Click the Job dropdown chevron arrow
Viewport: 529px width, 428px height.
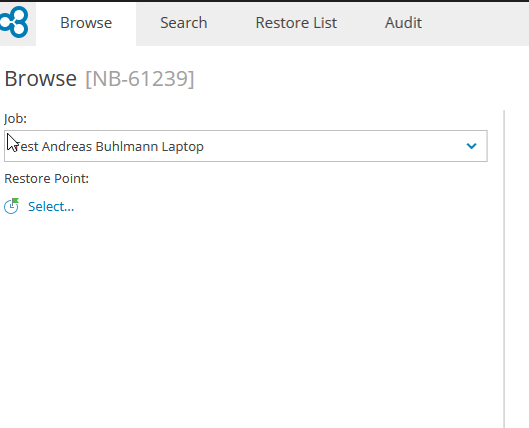click(x=471, y=146)
